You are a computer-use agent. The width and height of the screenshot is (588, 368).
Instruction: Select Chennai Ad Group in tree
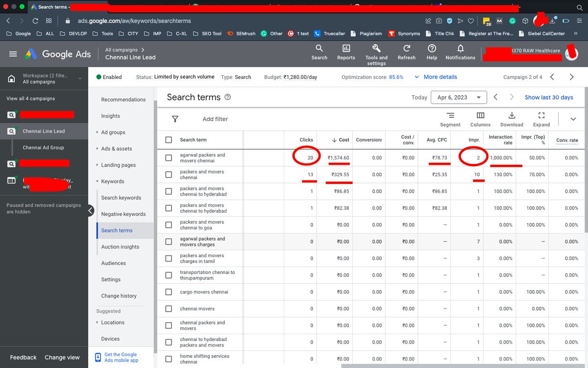[x=43, y=147]
